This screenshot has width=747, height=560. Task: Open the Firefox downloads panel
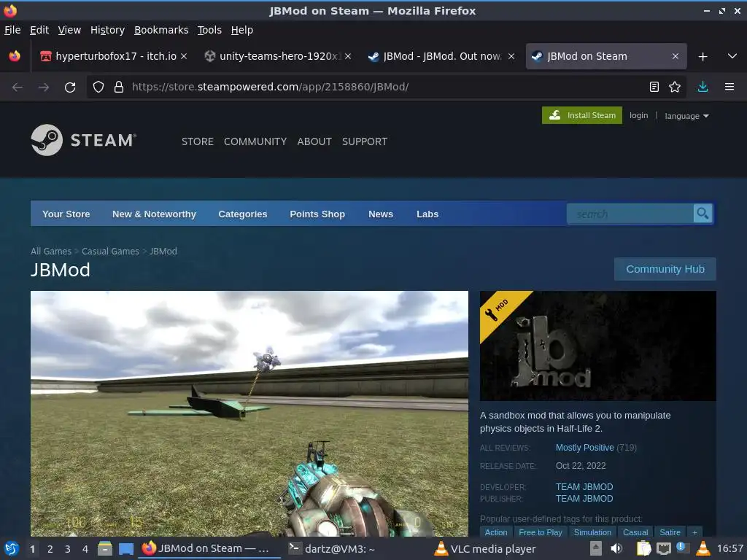(x=703, y=87)
